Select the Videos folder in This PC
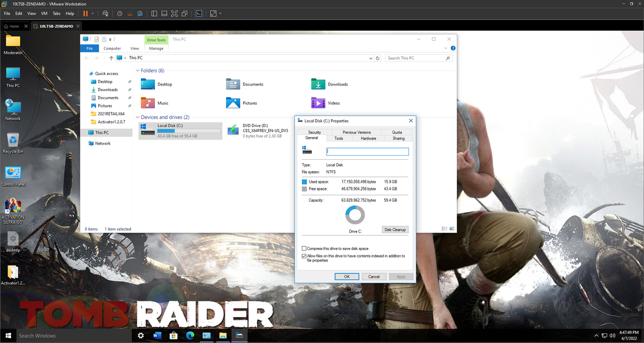 (x=326, y=103)
